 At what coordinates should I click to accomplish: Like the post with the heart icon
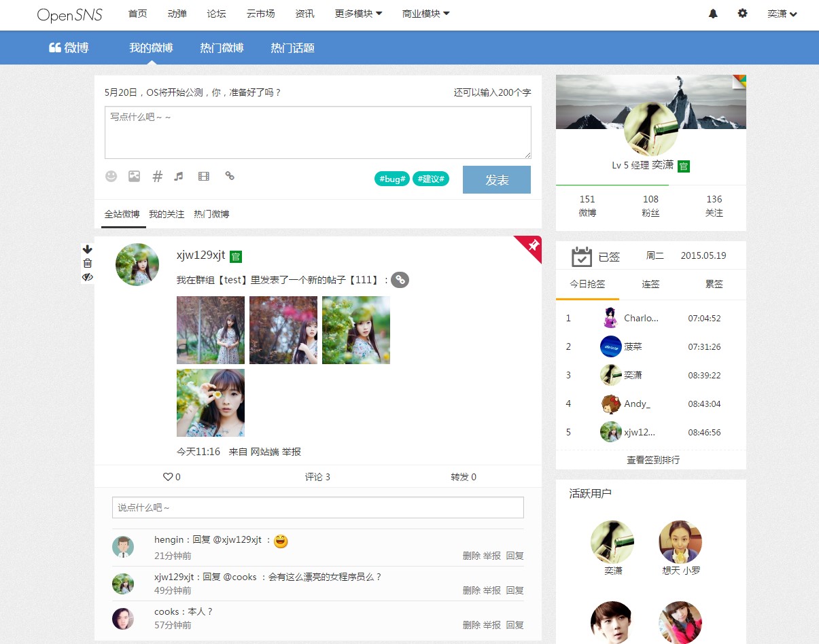[x=168, y=477]
